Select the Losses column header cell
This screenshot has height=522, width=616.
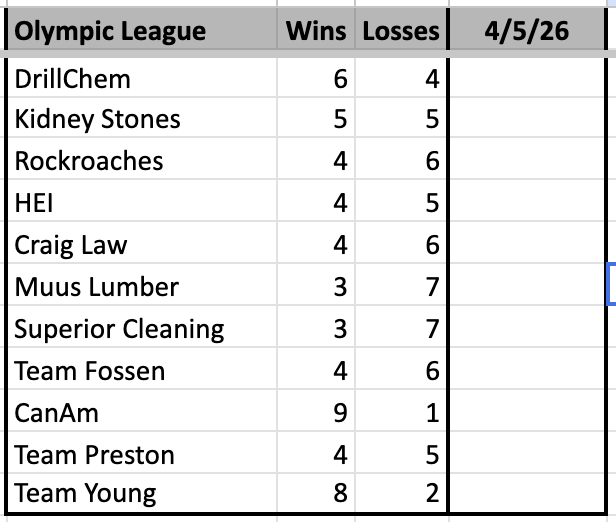coord(400,31)
